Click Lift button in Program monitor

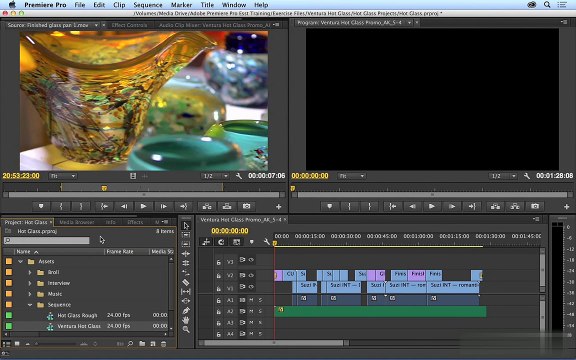click(x=495, y=206)
